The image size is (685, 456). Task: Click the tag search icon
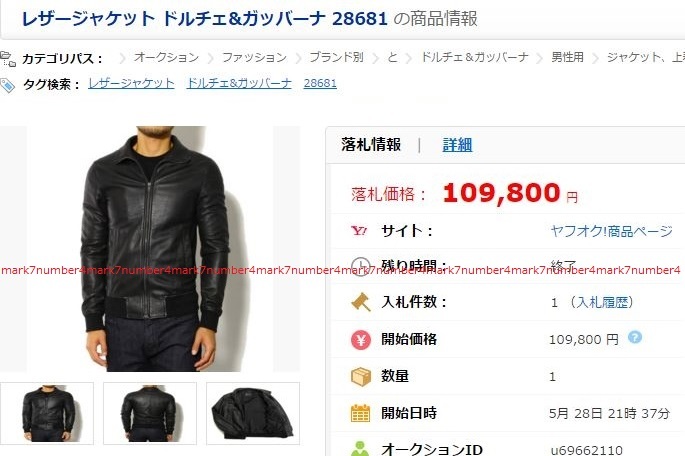7,85
